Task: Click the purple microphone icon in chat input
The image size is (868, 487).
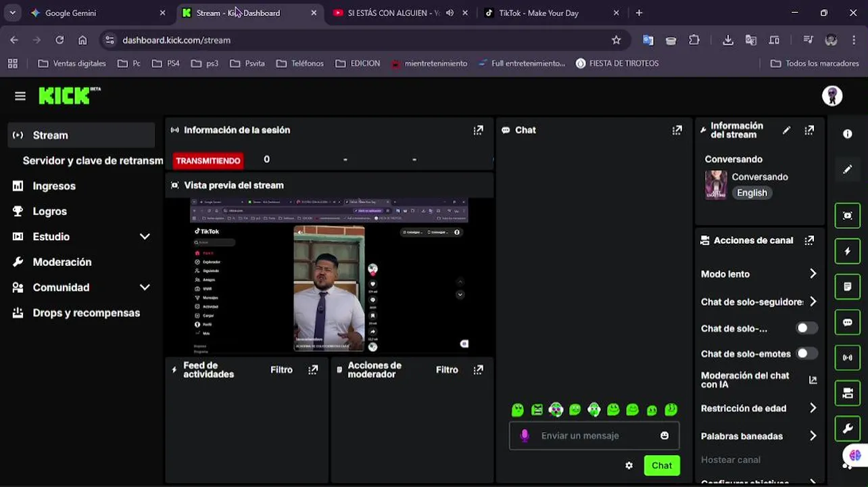Action: pyautogui.click(x=525, y=436)
